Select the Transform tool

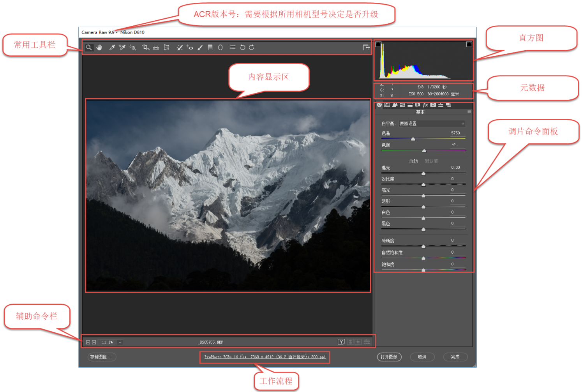click(166, 48)
